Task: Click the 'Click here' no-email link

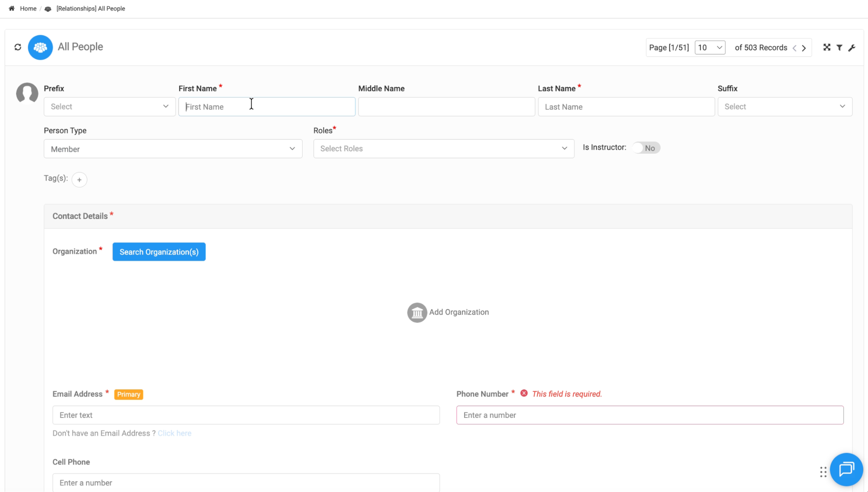Action: (174, 433)
